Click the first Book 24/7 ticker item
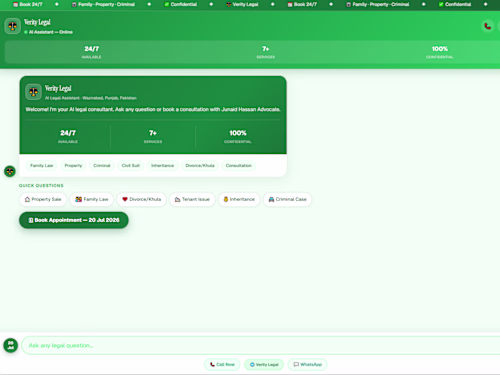The width and height of the screenshot is (500, 375). [x=28, y=4]
